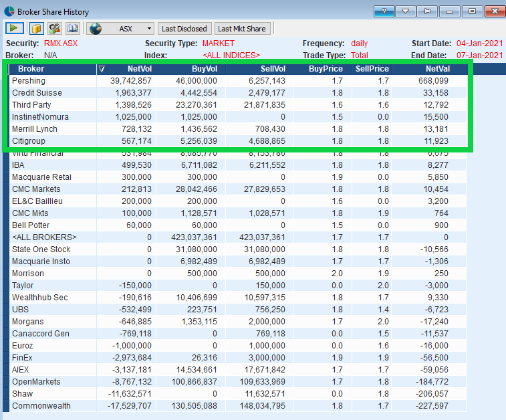The height and width of the screenshot is (420, 506).
Task: Select the Third Party broker row
Action: [x=238, y=104]
